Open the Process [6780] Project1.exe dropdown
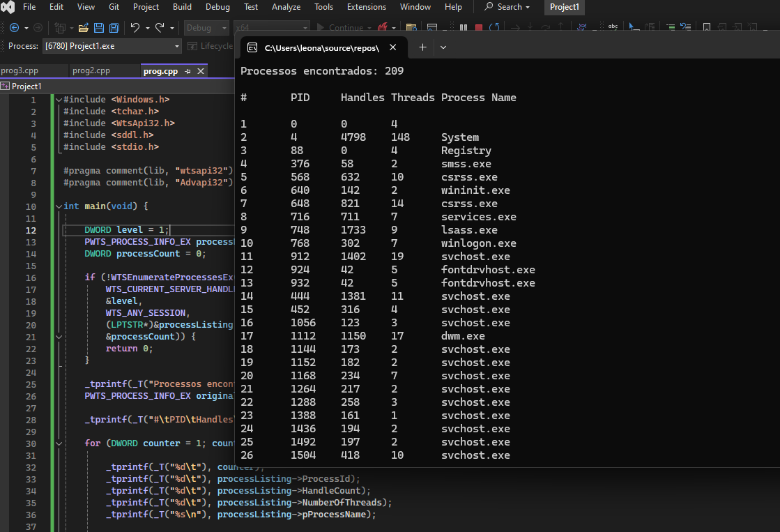The image size is (780, 532). (x=177, y=47)
